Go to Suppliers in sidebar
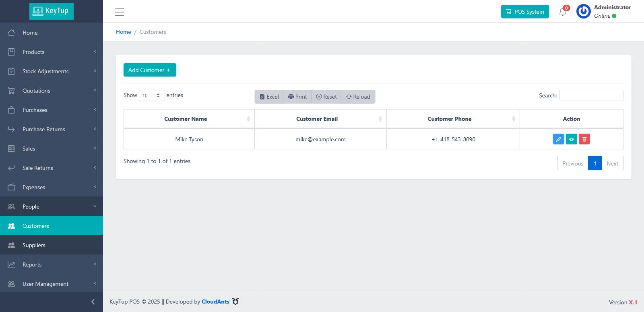 click(52, 245)
